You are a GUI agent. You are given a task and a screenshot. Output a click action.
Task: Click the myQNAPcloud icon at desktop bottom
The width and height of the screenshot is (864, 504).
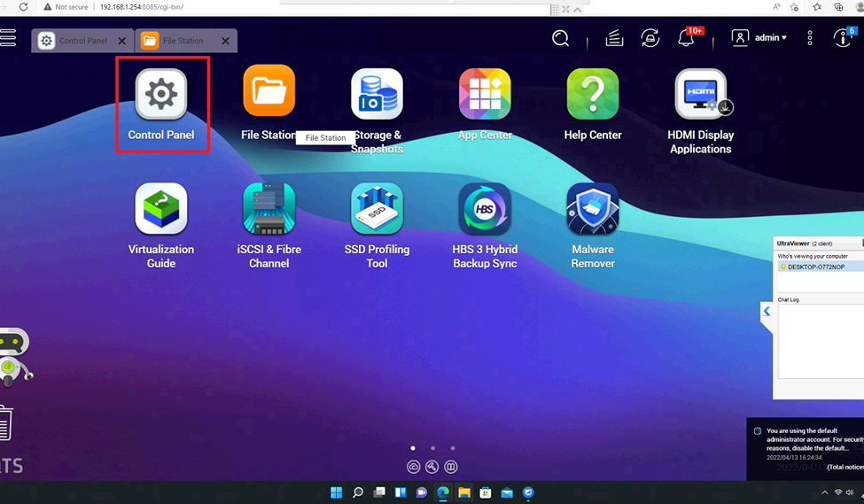coord(413,467)
